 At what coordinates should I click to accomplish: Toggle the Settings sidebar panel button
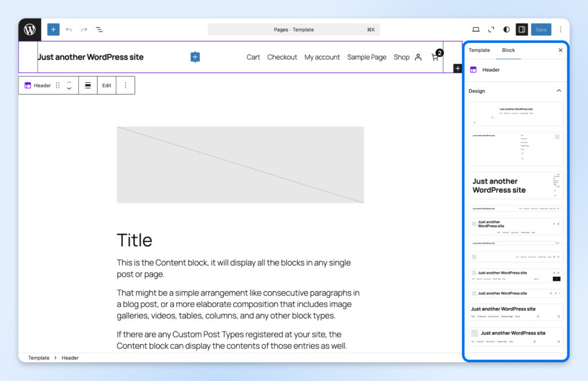click(521, 29)
